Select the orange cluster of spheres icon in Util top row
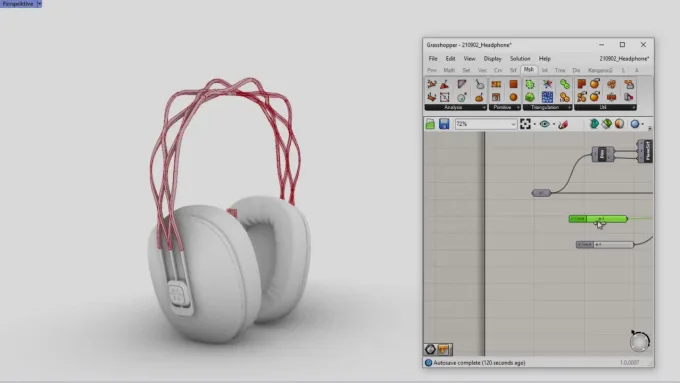This screenshot has height=383, width=680. point(611,84)
